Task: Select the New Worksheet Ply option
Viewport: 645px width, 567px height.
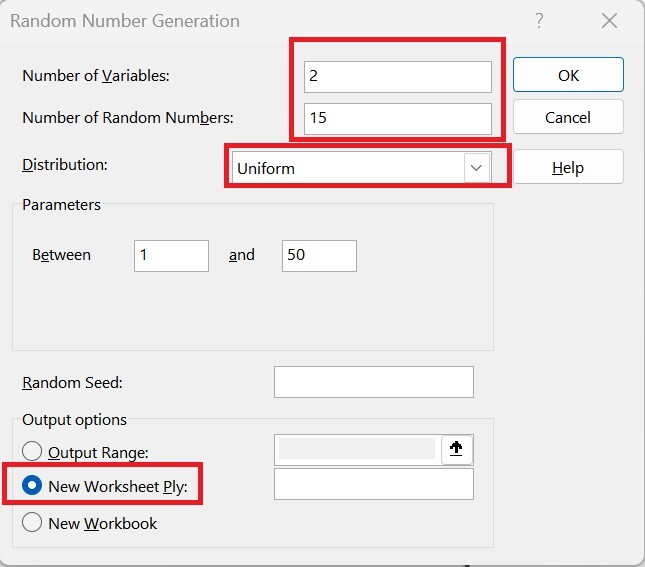Action: pyautogui.click(x=33, y=486)
